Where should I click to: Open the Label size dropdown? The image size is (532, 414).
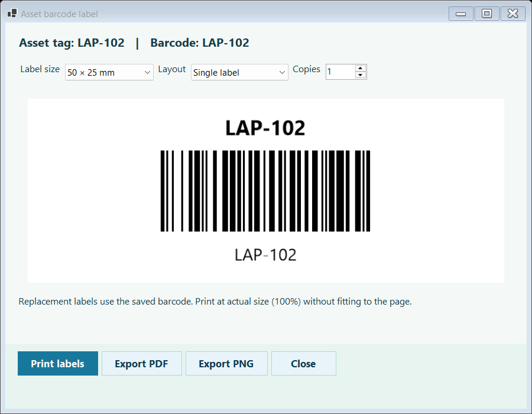(109, 72)
